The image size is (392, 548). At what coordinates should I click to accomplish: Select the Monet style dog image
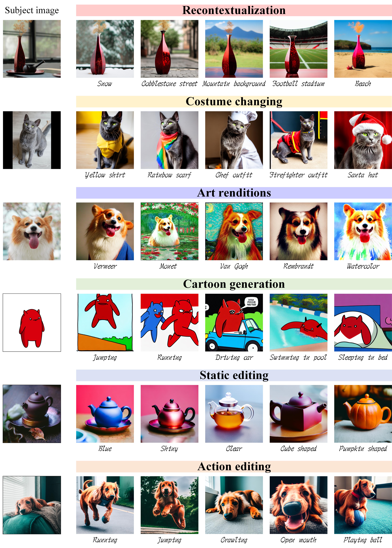tap(169, 231)
